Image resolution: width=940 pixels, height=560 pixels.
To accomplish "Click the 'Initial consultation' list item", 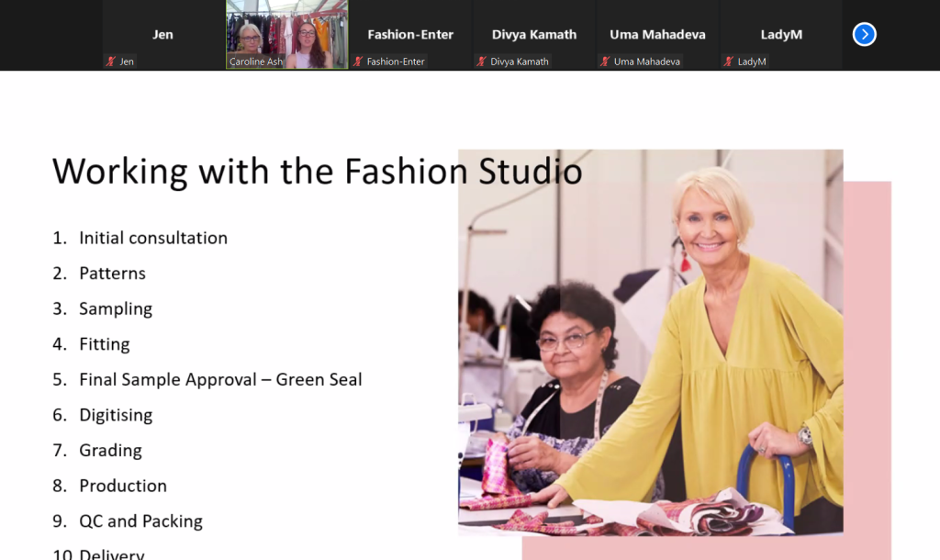I will 152,238.
